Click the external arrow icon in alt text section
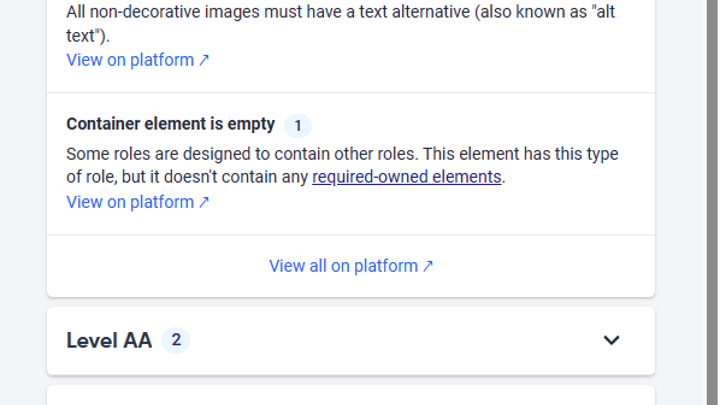The height and width of the screenshot is (405, 720). [204, 60]
